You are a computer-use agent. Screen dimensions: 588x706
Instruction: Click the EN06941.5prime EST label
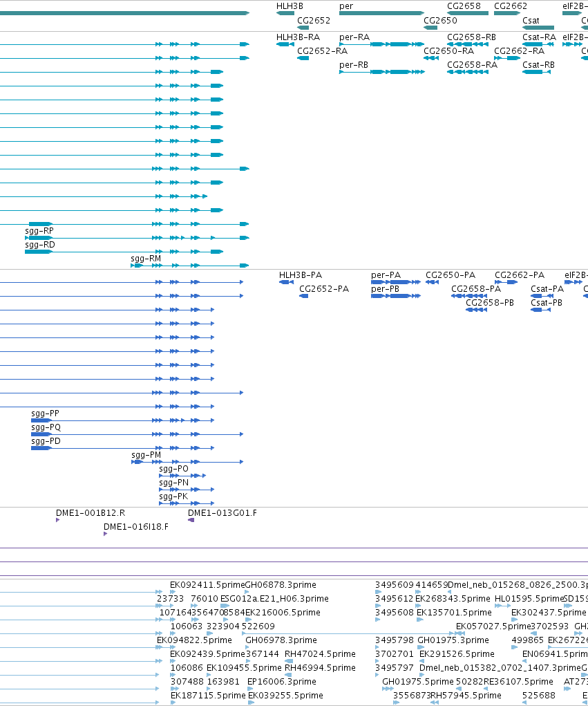(555, 653)
